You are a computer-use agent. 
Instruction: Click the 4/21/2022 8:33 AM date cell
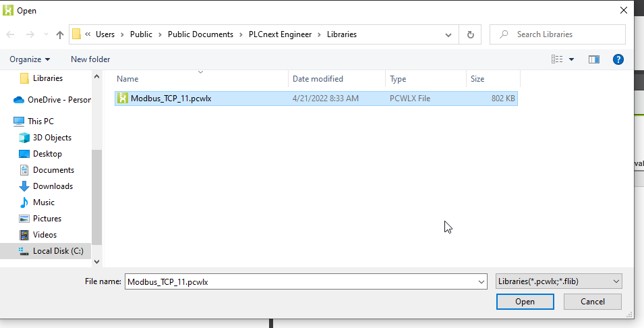325,99
